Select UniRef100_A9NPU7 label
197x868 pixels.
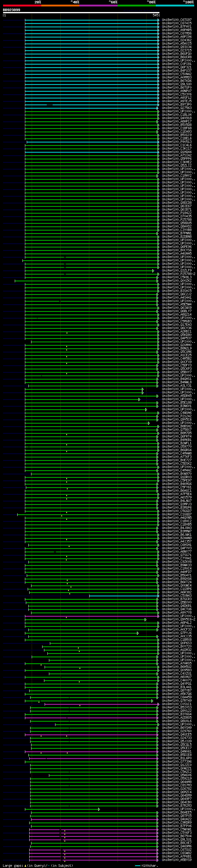[x=176, y=91]
